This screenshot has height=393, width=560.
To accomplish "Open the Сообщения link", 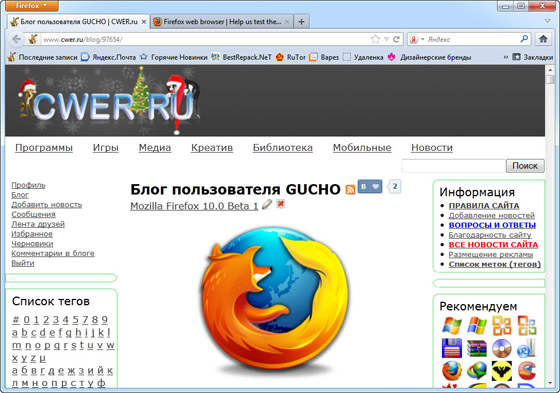I will click(x=33, y=214).
